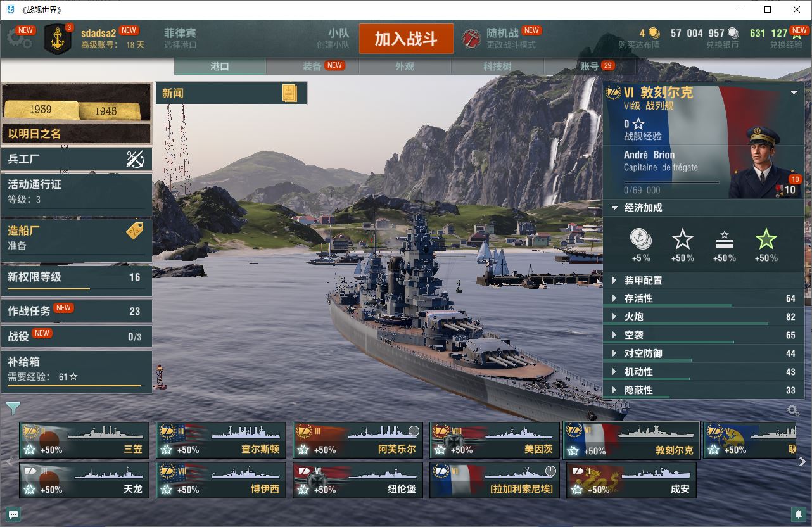Viewport: 812px width, 527px height.
Task: Expand the 火炮 artillery stats row
Action: [703, 317]
